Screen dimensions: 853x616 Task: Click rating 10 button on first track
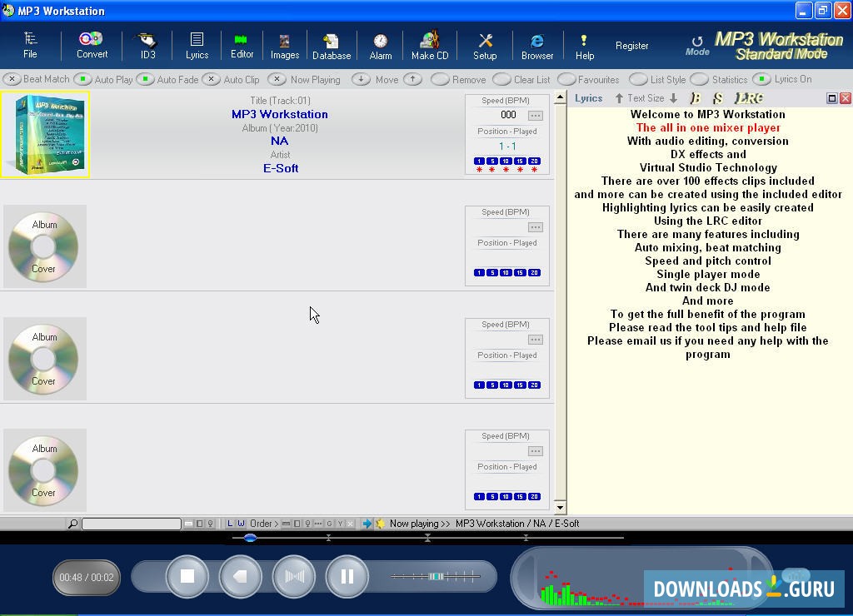506,161
